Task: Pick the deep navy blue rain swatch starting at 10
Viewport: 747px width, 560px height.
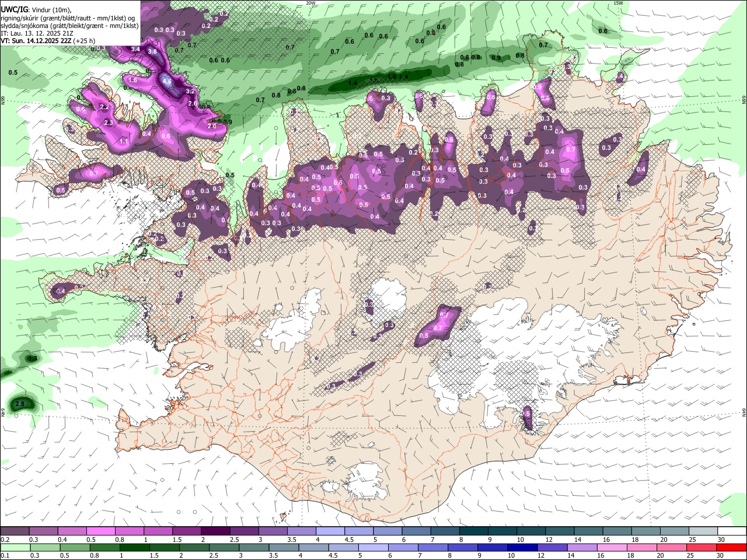Action: [x=522, y=547]
